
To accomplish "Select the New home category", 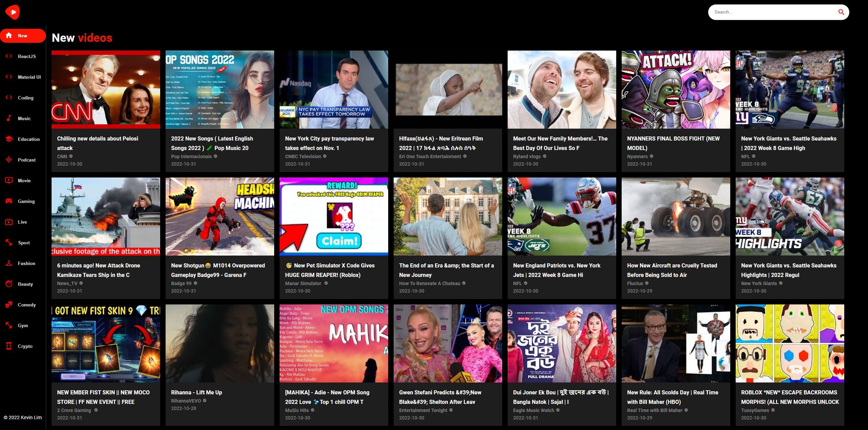I will click(22, 36).
